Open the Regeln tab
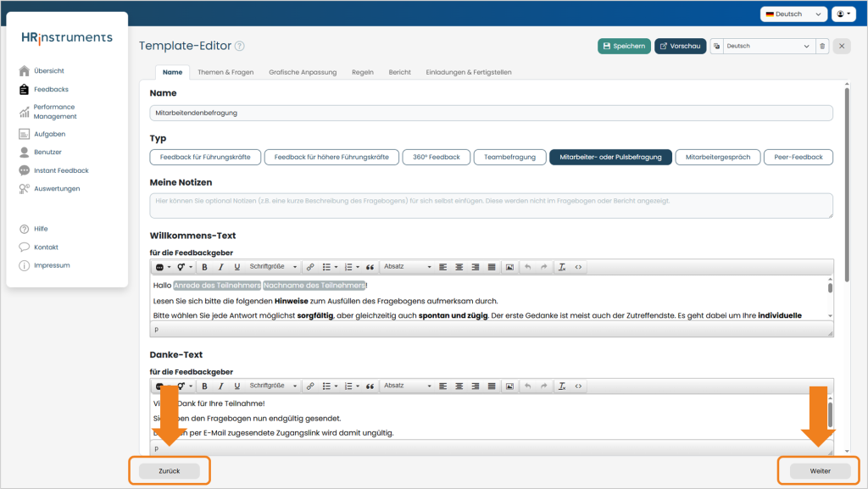Viewport: 868px width, 489px height. (363, 72)
